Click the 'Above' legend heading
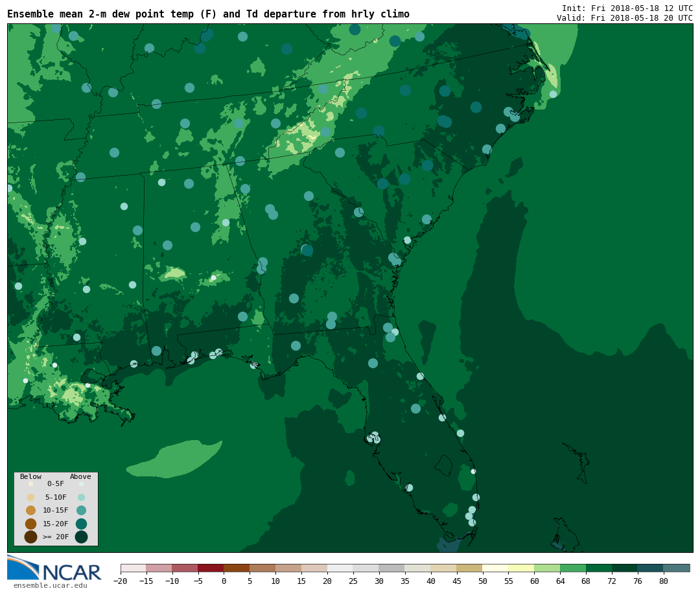The width and height of the screenshot is (700, 593). [x=80, y=476]
